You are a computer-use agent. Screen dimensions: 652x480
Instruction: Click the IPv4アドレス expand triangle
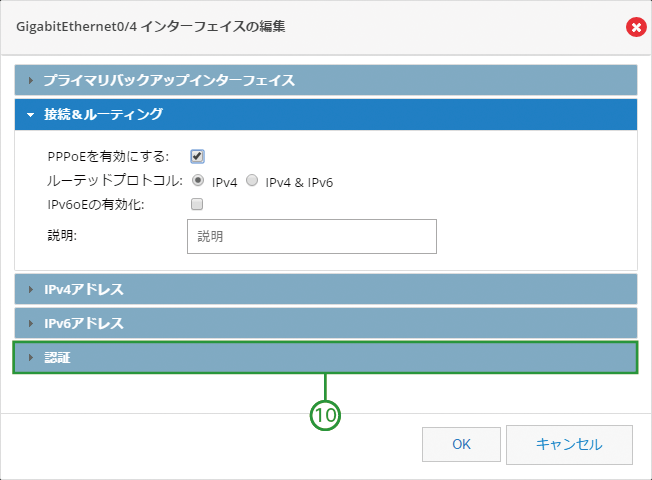30,289
